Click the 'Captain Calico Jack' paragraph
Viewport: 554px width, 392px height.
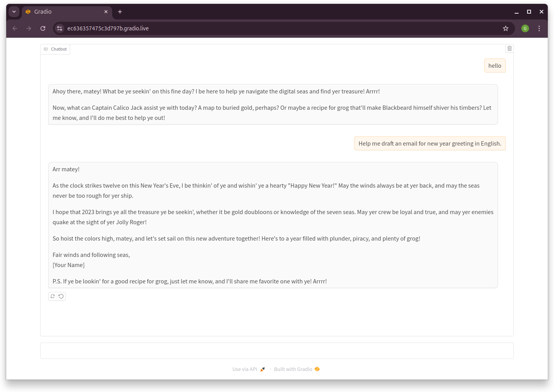pos(272,113)
